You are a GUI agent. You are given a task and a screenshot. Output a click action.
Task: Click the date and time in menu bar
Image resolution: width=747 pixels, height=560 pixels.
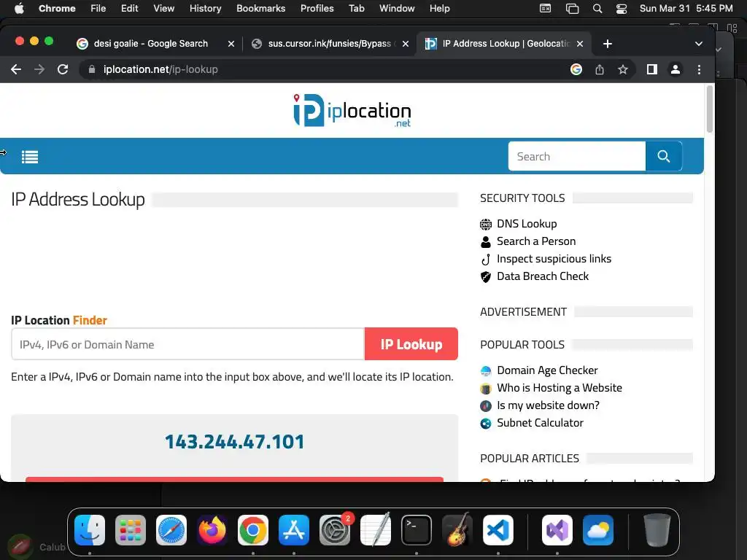click(686, 9)
